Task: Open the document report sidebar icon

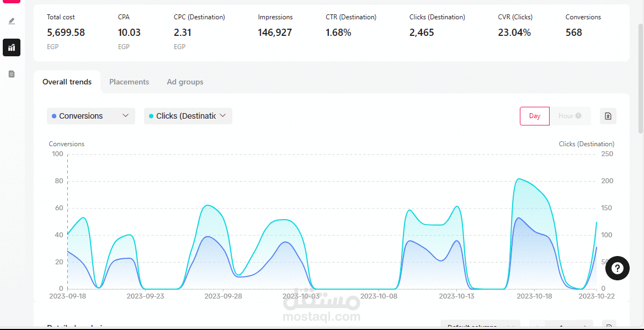Action: tap(12, 74)
